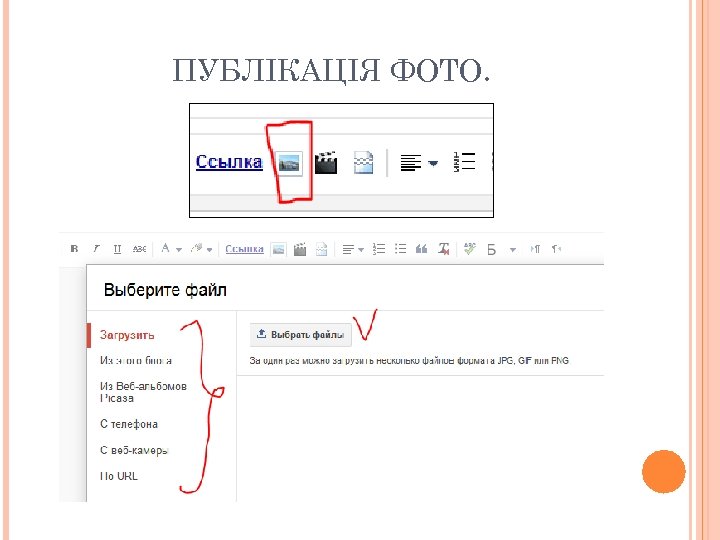Toggle italic in the small editor toolbar
This screenshot has width=720, height=540.
pos(96,249)
